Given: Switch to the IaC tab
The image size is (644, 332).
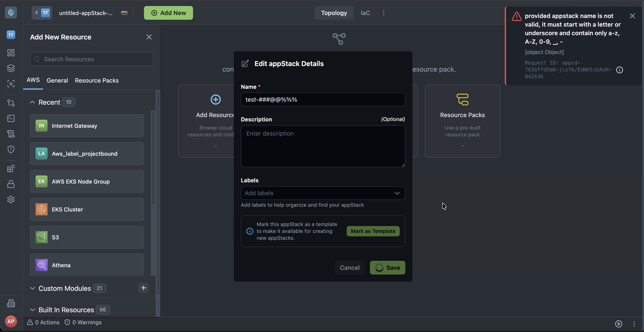Looking at the screenshot, I should 365,13.
